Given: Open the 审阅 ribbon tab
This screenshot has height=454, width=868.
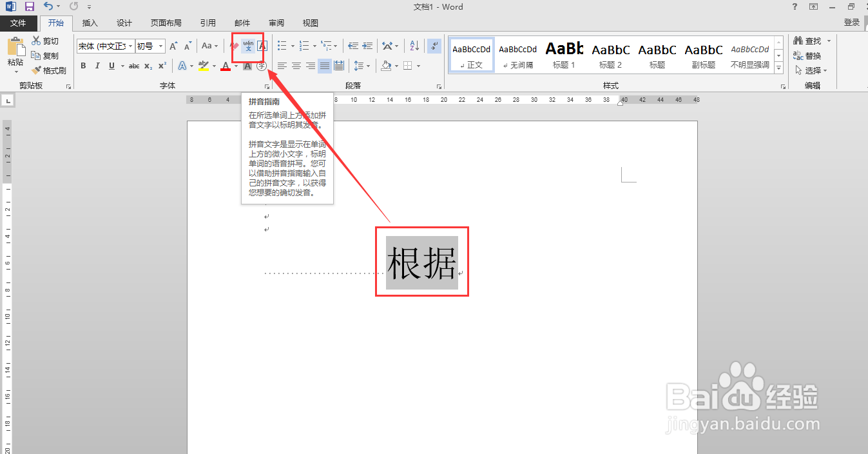Looking at the screenshot, I should [276, 23].
